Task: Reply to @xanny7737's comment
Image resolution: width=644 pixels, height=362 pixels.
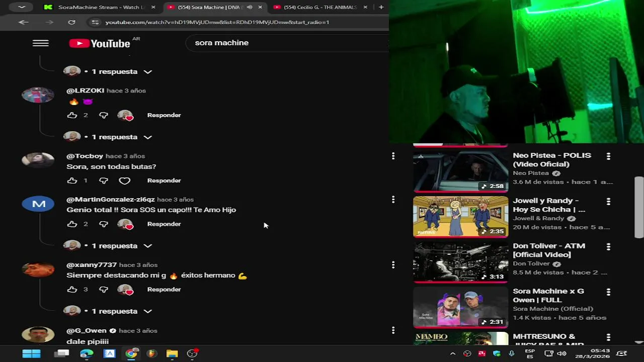Action: pos(164,290)
